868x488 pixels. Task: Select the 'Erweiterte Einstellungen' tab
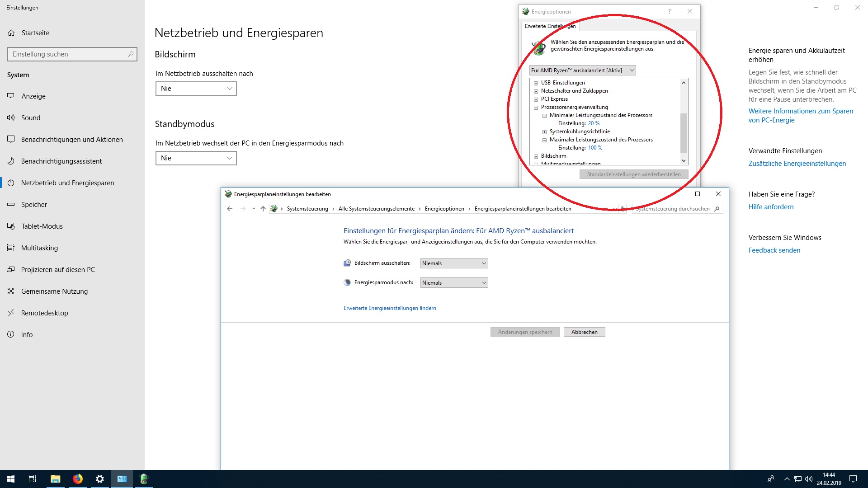pos(550,26)
